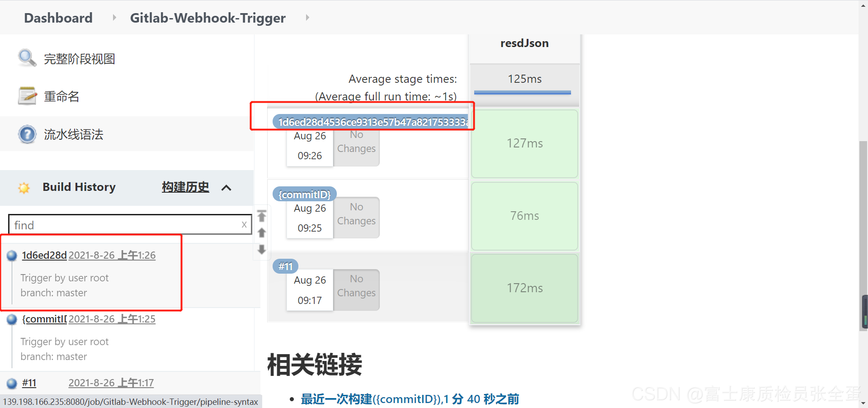The height and width of the screenshot is (408, 868).
Task: Open 完整阶段视图 in the side menu
Action: [80, 59]
